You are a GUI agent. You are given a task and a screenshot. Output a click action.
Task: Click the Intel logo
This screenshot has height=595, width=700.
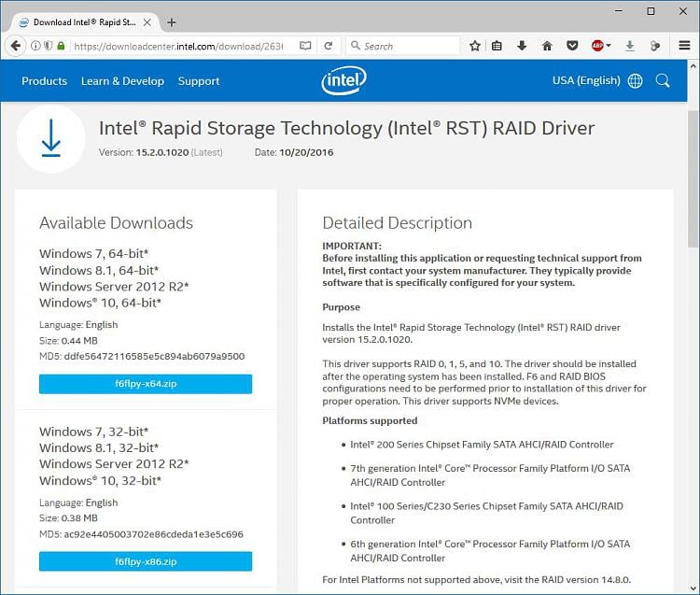click(343, 81)
